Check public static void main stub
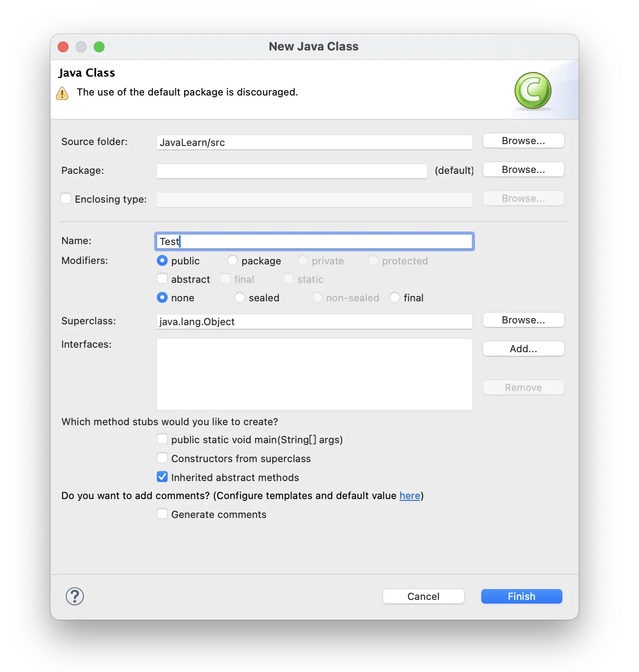 162,439
